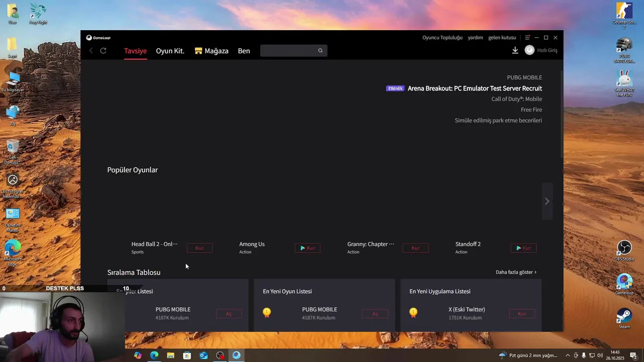The image size is (644, 362).
Task: Select Arena Breakout Test Server Recruit banner
Action: coord(474,88)
